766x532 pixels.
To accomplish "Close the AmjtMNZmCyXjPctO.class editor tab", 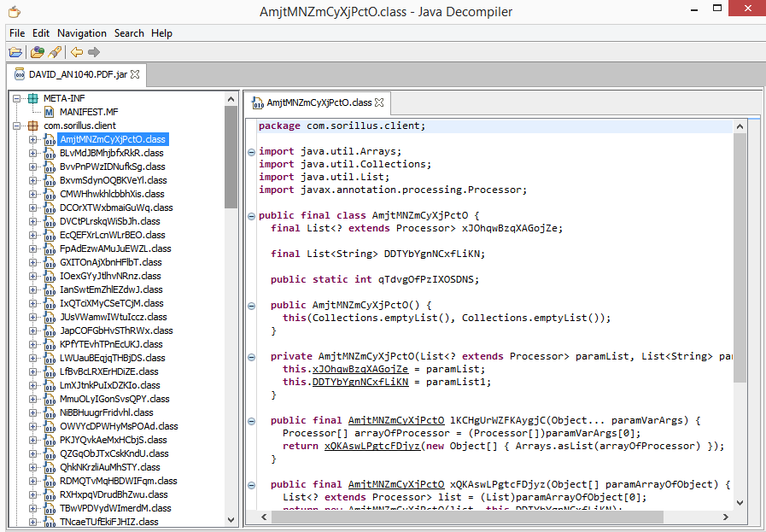I will pyautogui.click(x=379, y=102).
